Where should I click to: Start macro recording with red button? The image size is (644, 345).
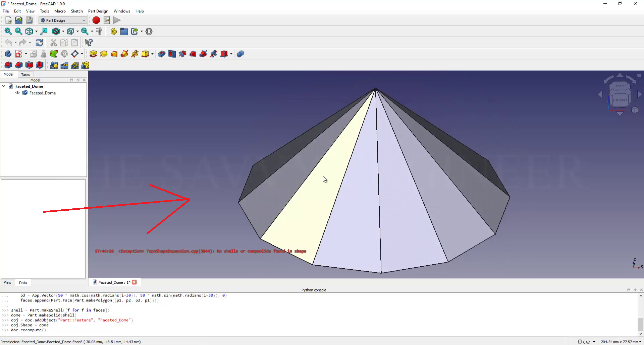[96, 20]
